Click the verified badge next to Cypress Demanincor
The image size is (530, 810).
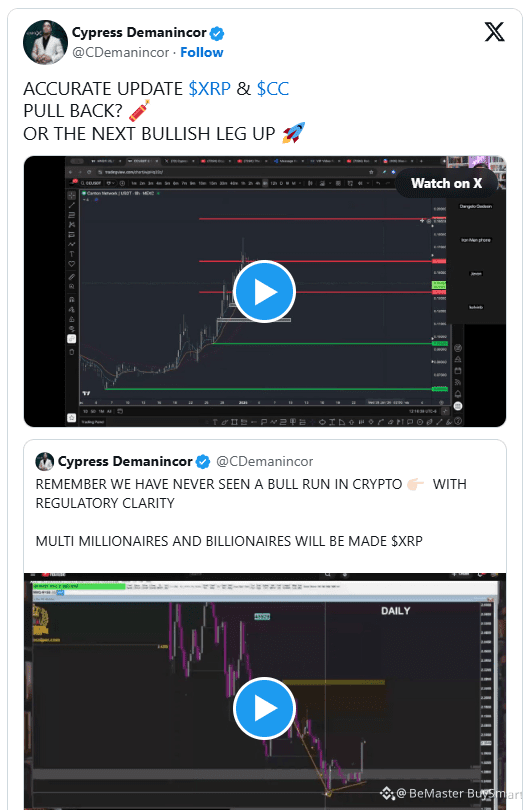[217, 34]
